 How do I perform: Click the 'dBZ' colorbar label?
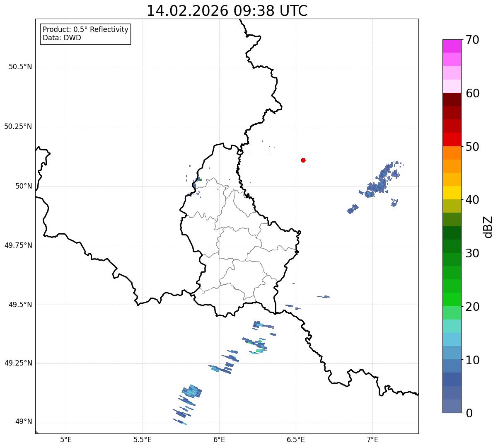[488, 227]
